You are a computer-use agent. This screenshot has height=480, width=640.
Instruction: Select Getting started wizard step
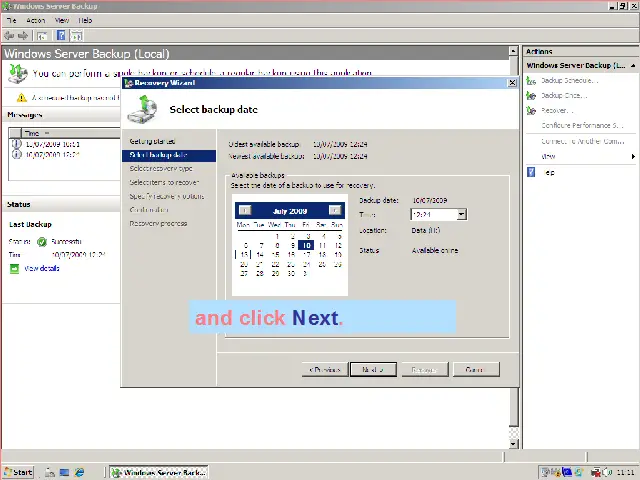tap(152, 141)
